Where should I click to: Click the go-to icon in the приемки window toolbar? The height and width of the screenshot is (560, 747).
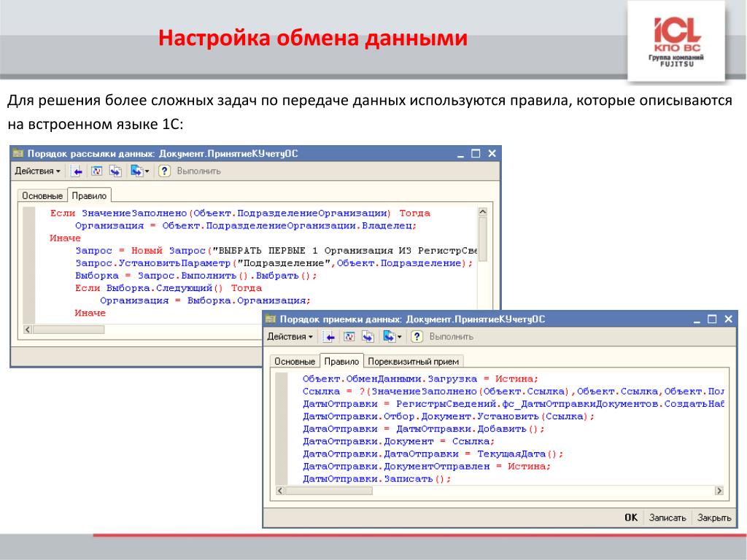click(x=388, y=337)
